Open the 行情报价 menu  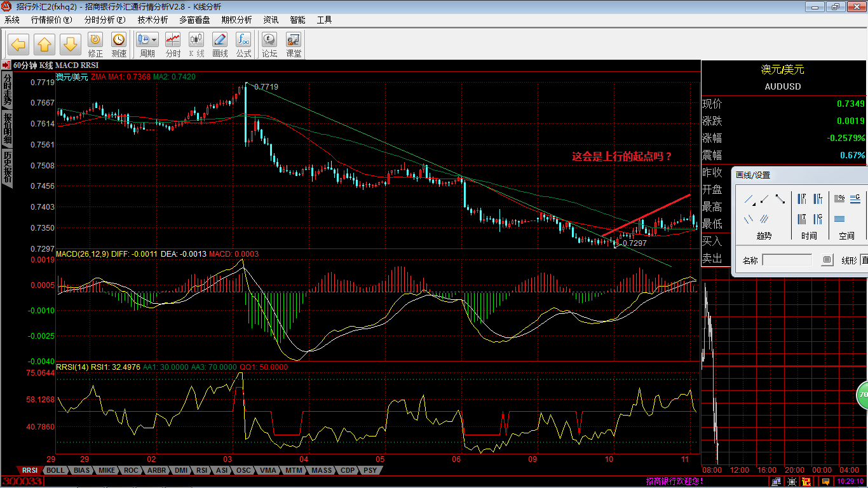(51, 20)
